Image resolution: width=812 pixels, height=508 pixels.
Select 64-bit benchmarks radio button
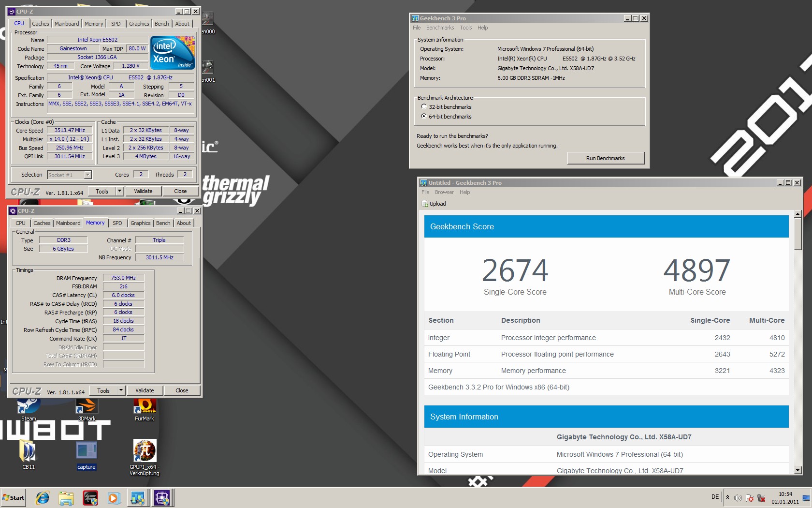point(424,116)
